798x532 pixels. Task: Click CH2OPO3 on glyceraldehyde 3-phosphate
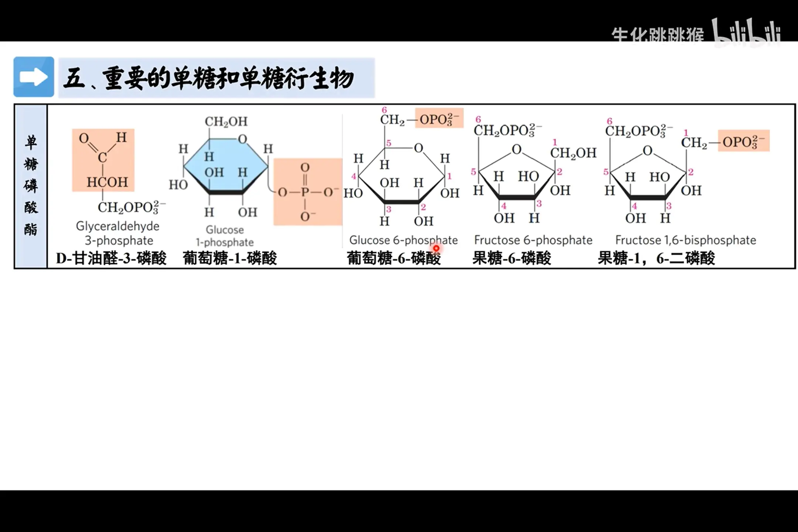click(x=132, y=207)
